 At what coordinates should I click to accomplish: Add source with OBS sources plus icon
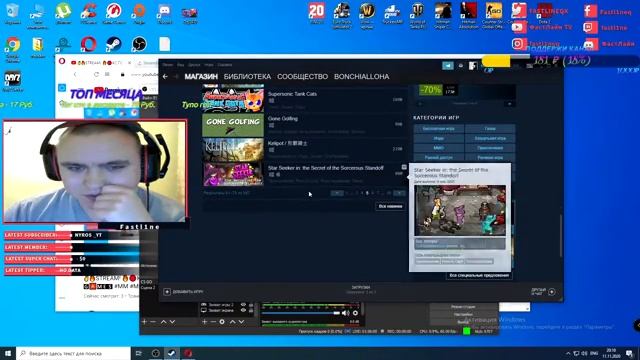pyautogui.click(x=204, y=322)
